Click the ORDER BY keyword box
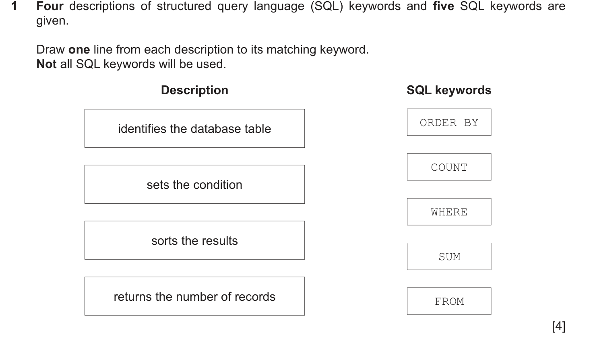 click(449, 122)
